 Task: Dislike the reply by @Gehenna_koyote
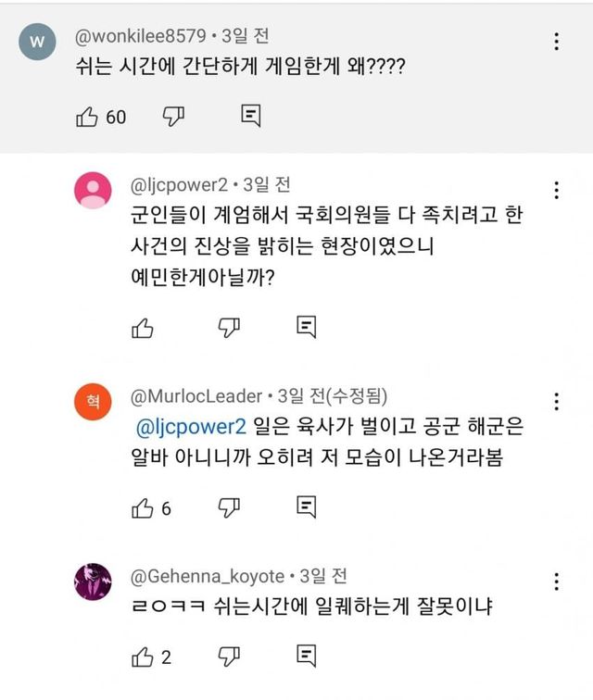[230, 657]
